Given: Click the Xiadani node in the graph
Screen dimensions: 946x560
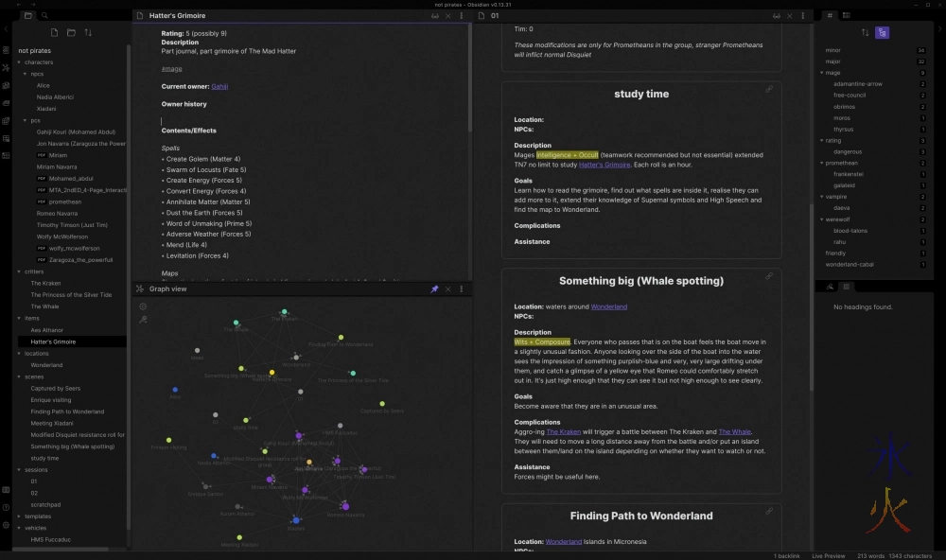Looking at the screenshot, I should click(295, 521).
